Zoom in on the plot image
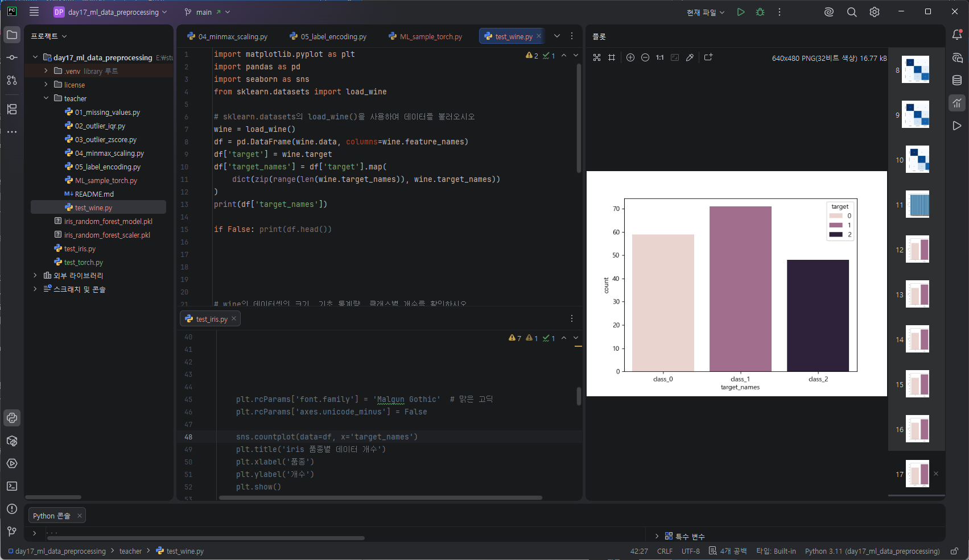The image size is (969, 560). (x=630, y=57)
